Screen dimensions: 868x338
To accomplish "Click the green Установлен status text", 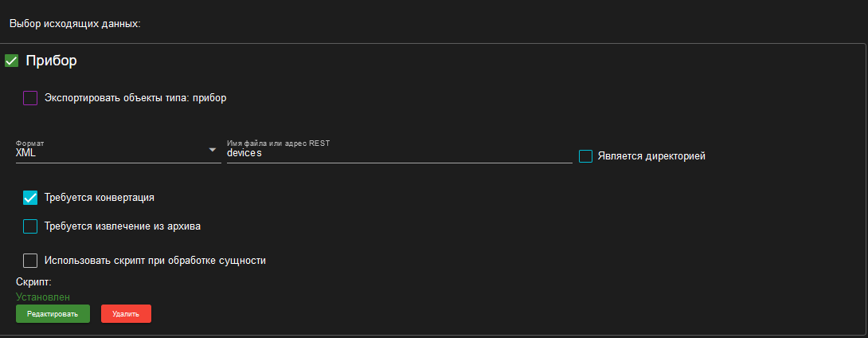I will click(x=43, y=297).
